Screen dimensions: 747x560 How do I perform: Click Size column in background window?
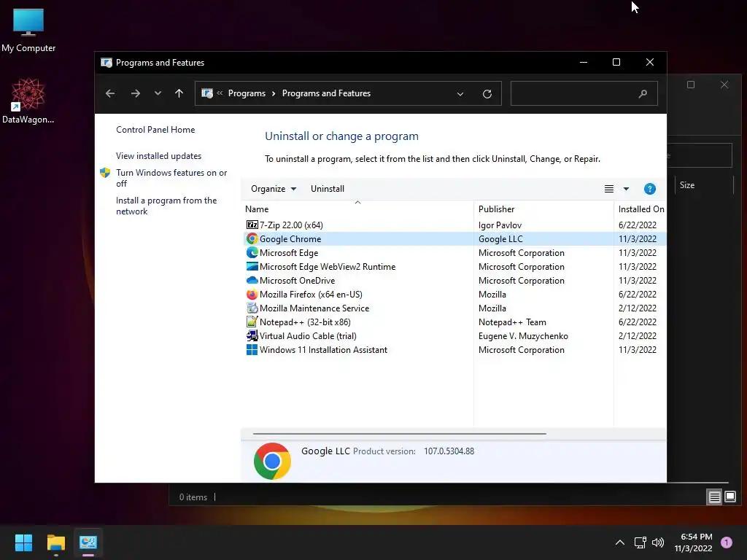(x=687, y=185)
